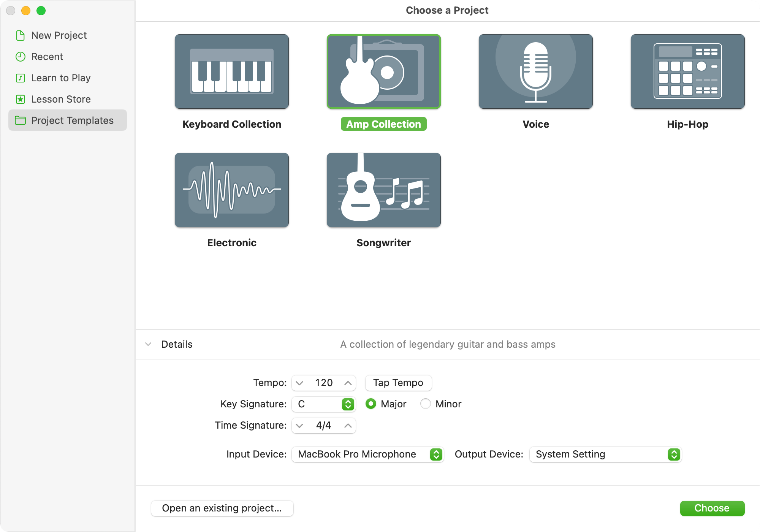Open the Key Signature dropdown

tap(323, 404)
